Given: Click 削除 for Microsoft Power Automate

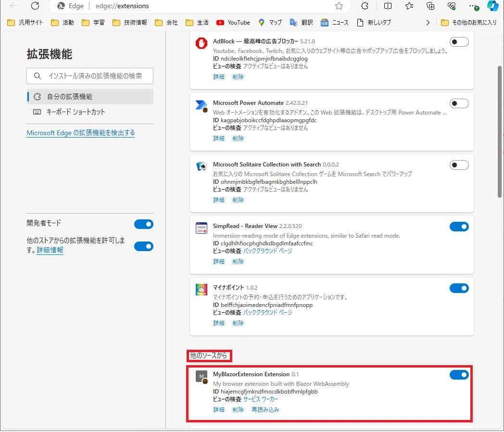Looking at the screenshot, I should click(238, 138).
